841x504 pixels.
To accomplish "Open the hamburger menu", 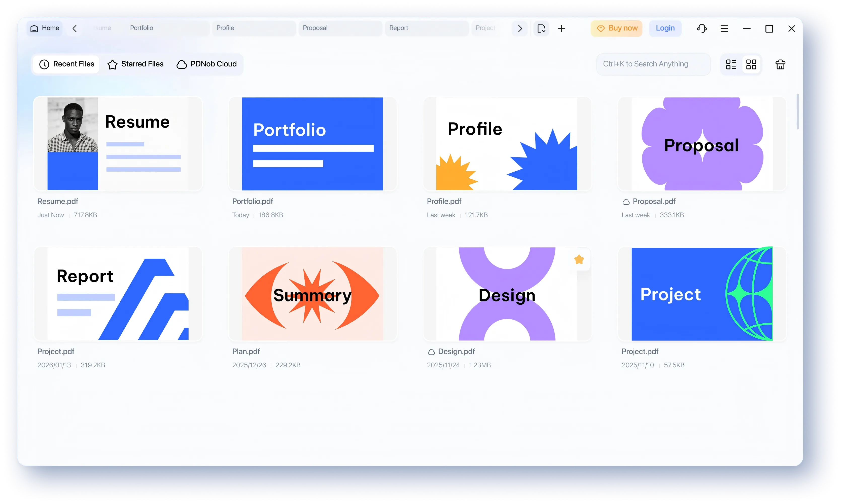I will click(724, 28).
